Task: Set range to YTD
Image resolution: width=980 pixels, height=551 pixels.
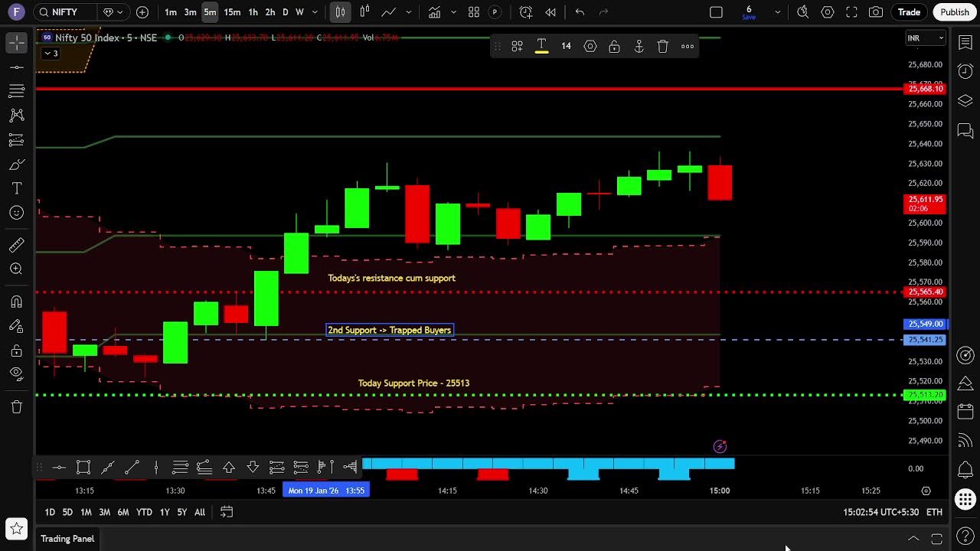Action: coord(144,512)
